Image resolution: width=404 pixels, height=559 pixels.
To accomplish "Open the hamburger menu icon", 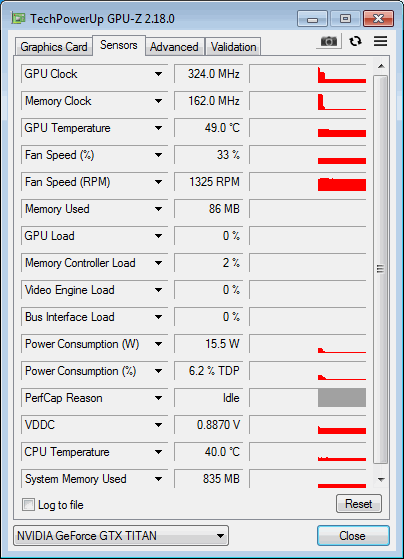I will click(x=380, y=41).
